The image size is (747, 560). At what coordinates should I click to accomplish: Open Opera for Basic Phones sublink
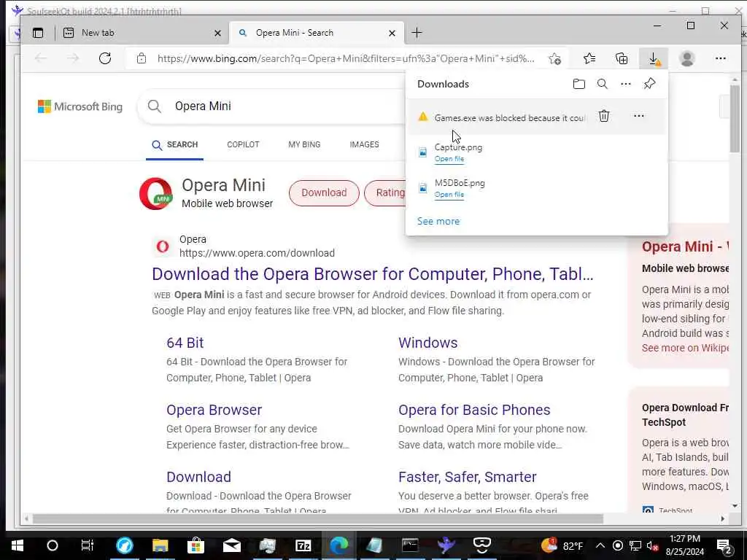click(x=474, y=410)
